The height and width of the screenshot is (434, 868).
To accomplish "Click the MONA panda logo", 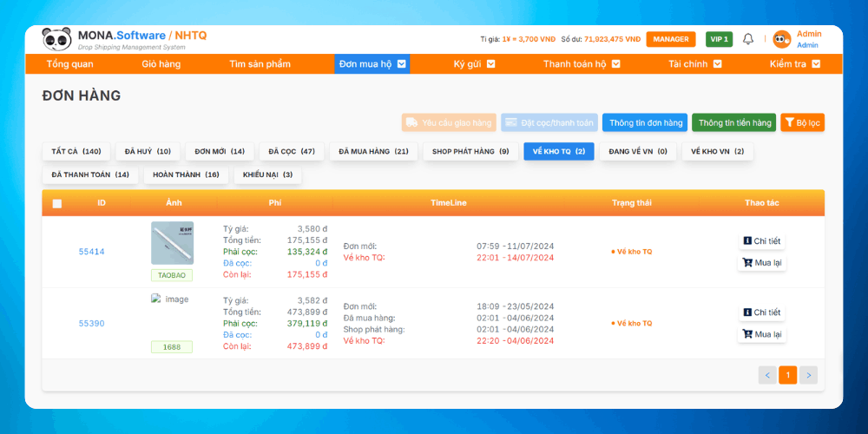I will pyautogui.click(x=56, y=39).
